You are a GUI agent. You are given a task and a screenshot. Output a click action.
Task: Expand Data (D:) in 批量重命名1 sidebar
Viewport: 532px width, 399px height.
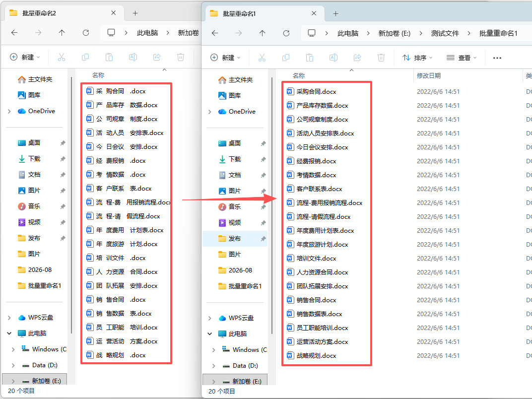click(x=213, y=366)
